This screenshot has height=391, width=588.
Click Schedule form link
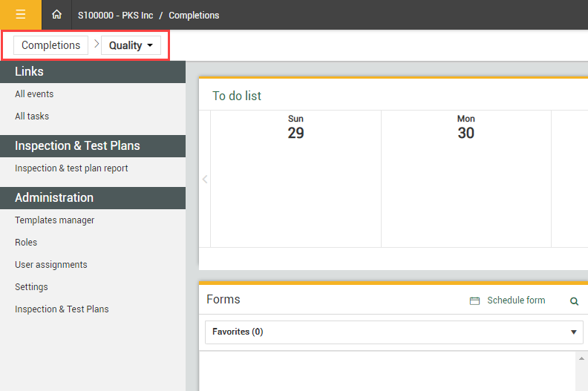(x=516, y=300)
